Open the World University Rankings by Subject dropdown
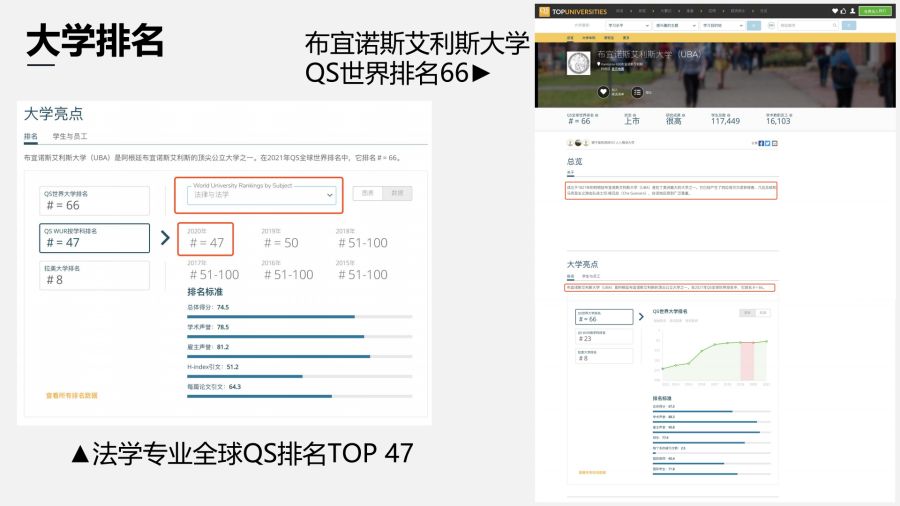 pos(261,195)
